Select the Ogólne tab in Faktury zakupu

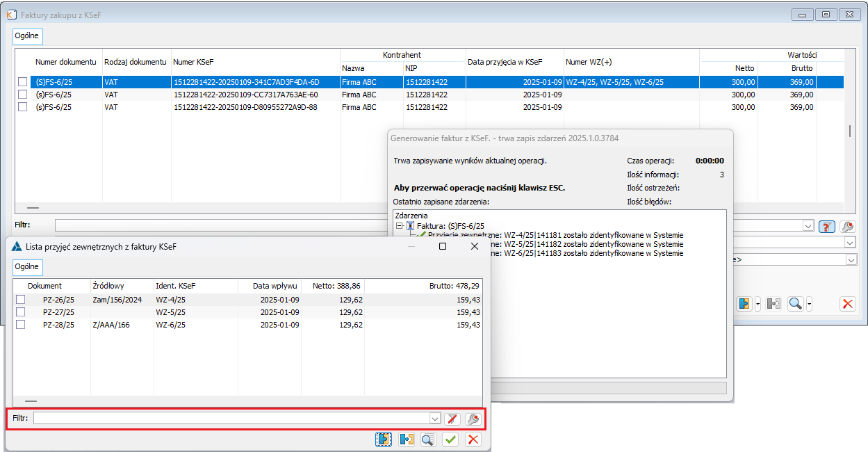[28, 35]
